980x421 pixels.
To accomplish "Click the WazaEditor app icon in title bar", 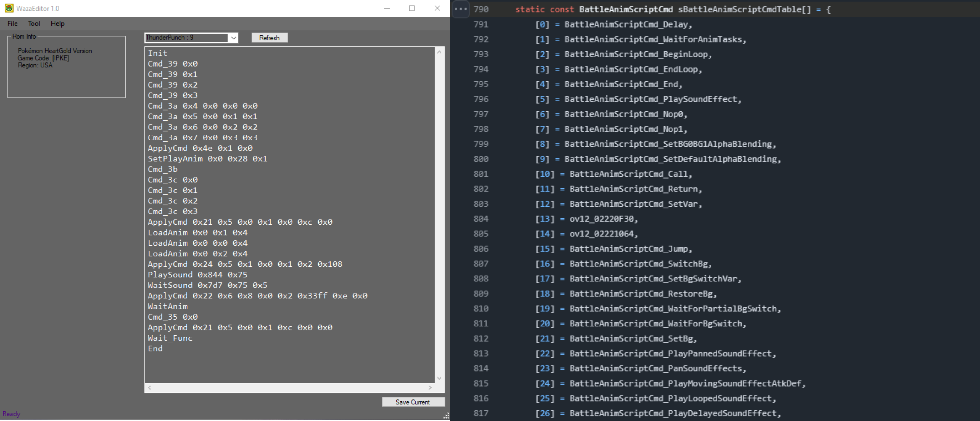I will (x=9, y=8).
